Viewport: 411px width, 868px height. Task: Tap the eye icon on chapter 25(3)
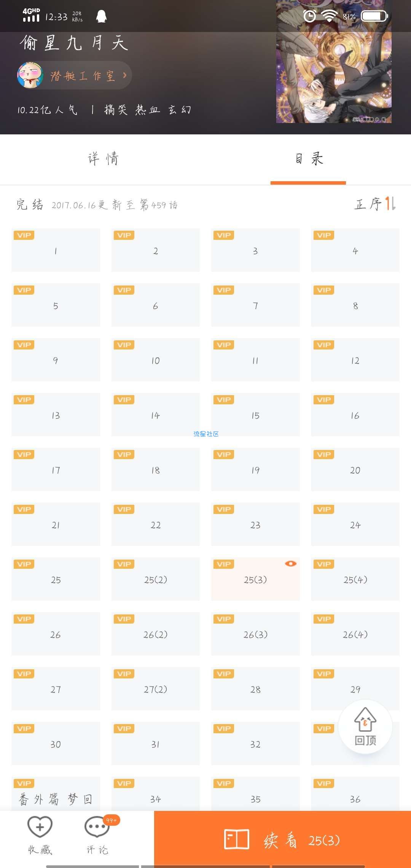[x=291, y=563]
